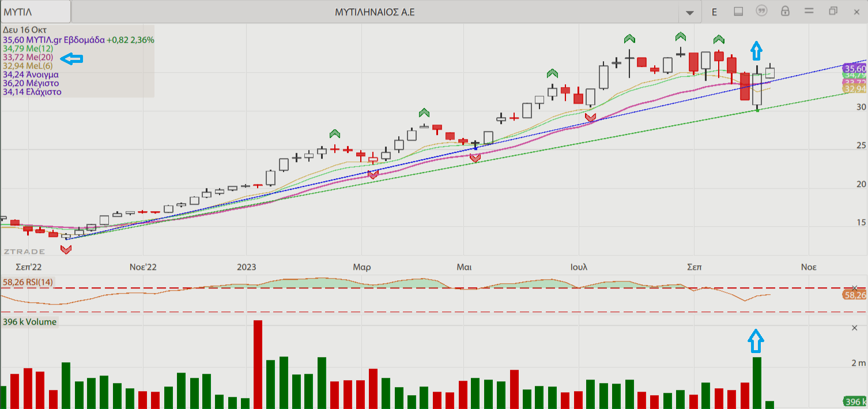
Task: Click the Ιουλ time-axis label
Action: pyautogui.click(x=579, y=267)
